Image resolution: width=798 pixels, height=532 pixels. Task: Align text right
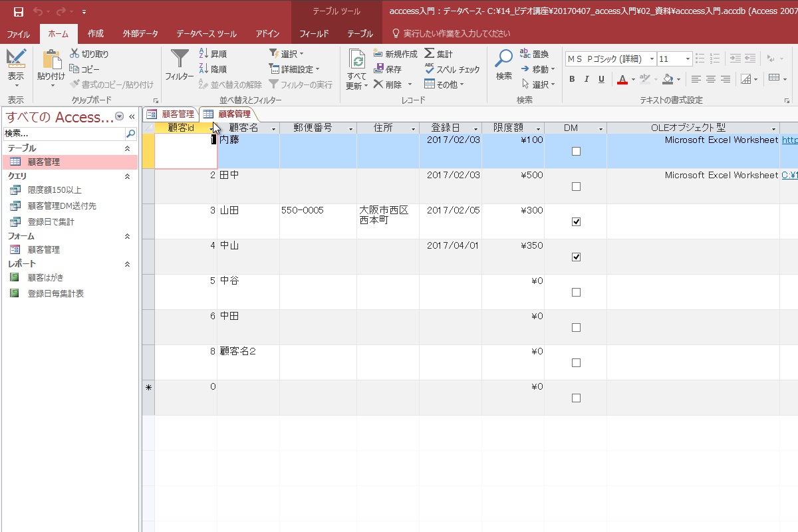[x=726, y=79]
